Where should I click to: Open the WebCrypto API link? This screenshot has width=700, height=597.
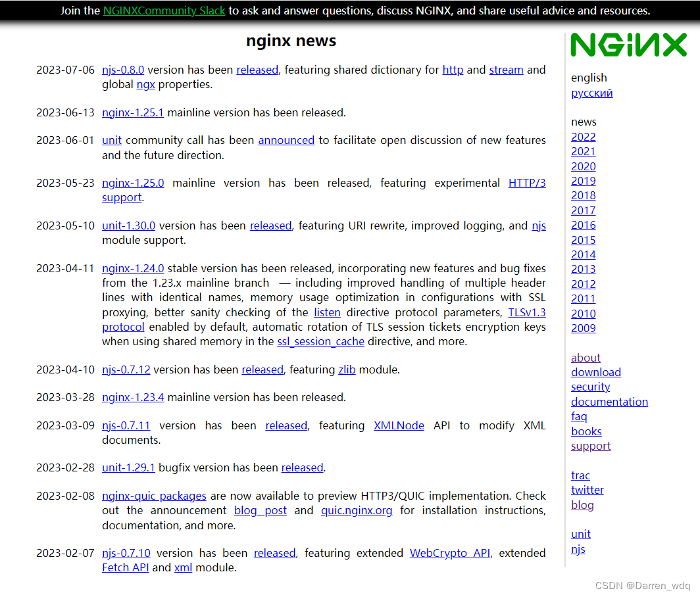[x=449, y=554]
